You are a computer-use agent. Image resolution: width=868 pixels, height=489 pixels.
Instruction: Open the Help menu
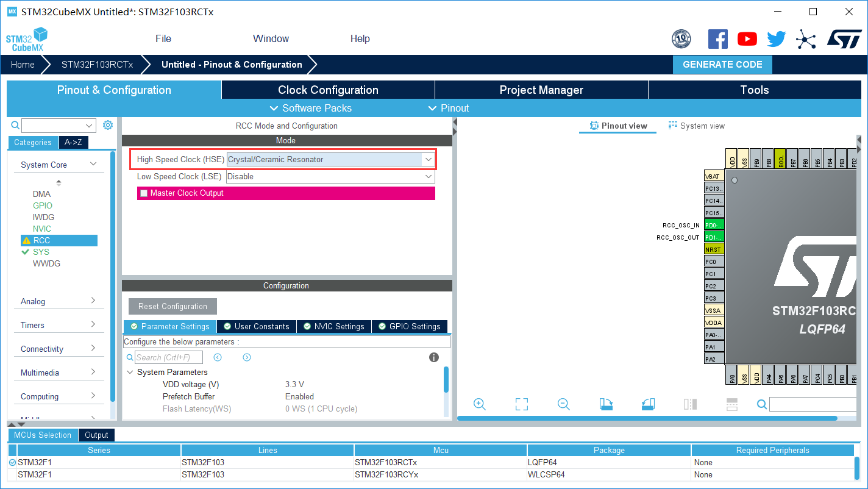360,38
